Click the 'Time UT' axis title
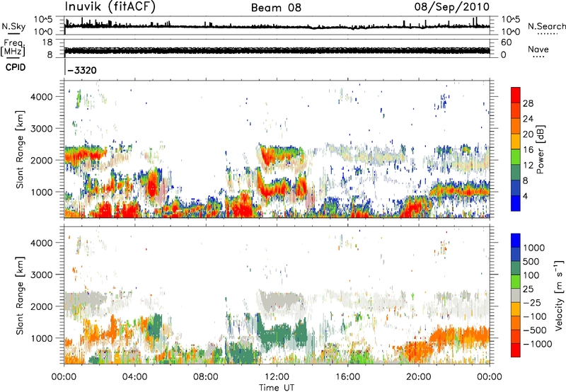 [x=277, y=387]
